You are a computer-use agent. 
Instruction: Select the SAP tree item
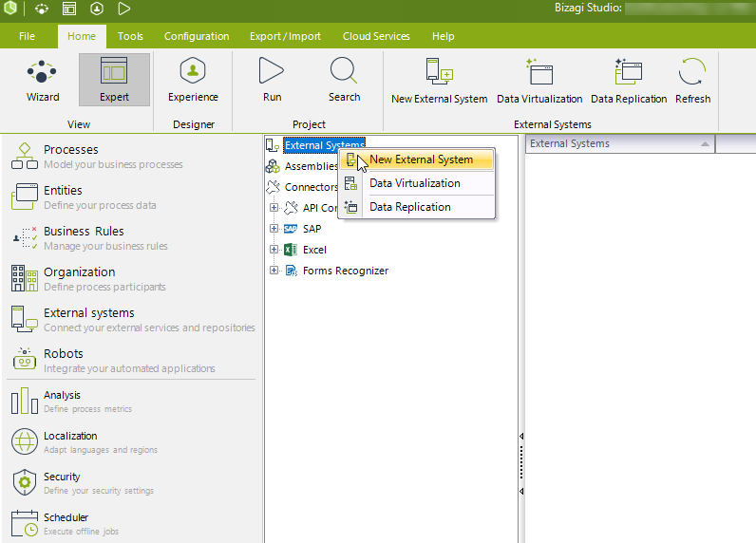(312, 229)
